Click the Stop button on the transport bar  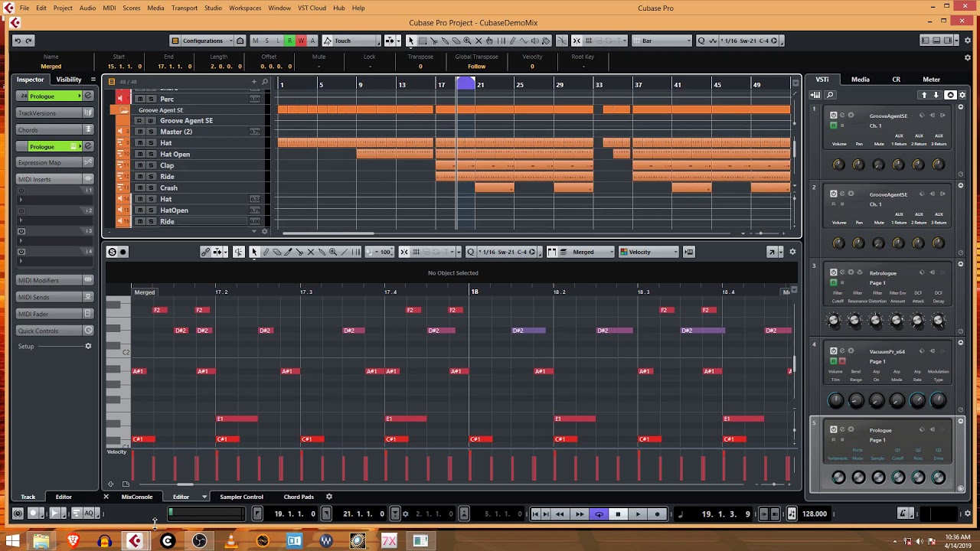click(x=618, y=514)
